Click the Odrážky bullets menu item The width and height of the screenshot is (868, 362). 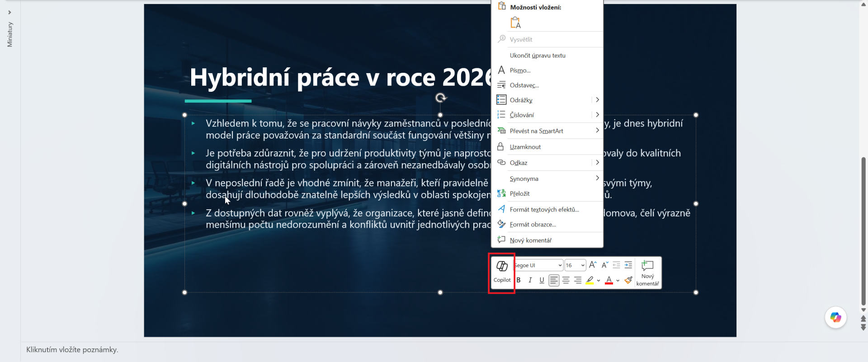(542, 100)
